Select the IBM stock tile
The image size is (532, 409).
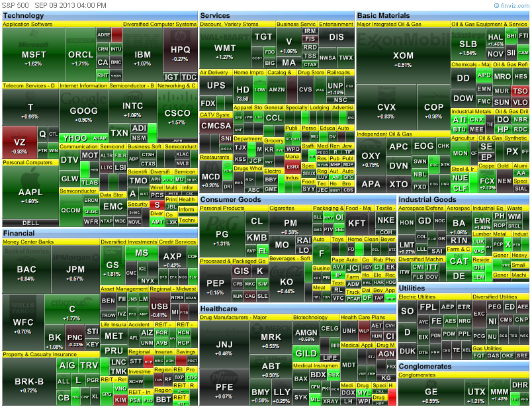click(142, 55)
